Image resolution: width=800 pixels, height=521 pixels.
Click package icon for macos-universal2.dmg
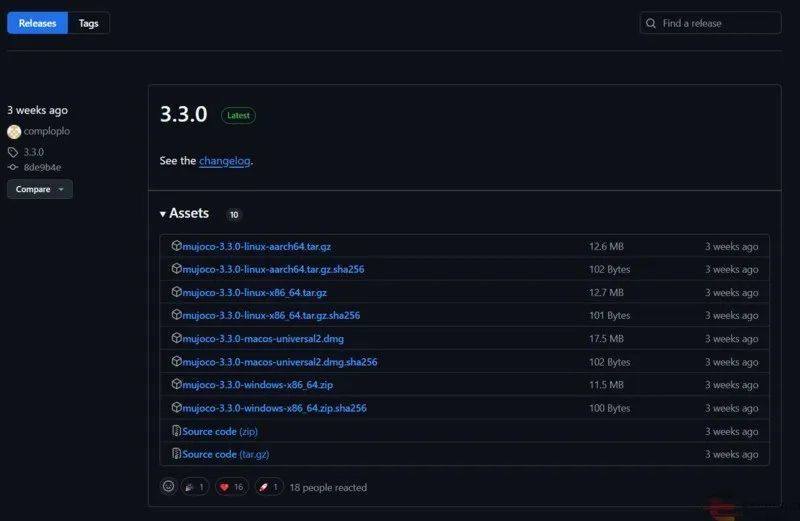click(x=177, y=338)
